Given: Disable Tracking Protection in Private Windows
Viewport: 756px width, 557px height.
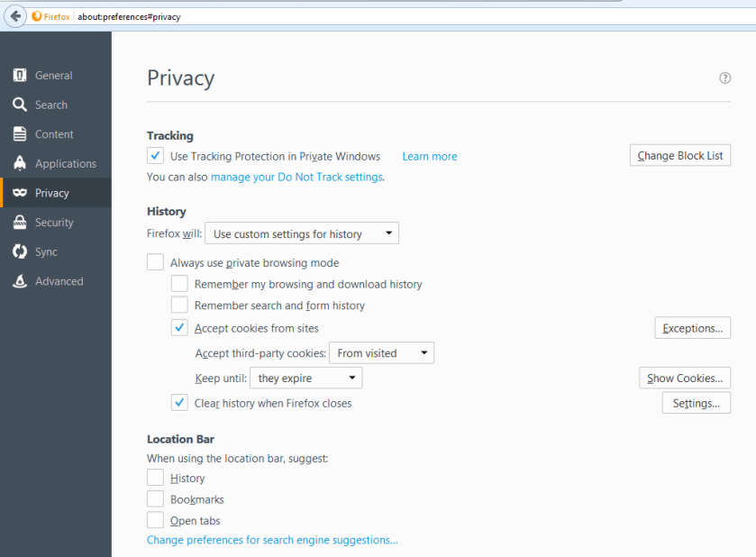Looking at the screenshot, I should [155, 155].
